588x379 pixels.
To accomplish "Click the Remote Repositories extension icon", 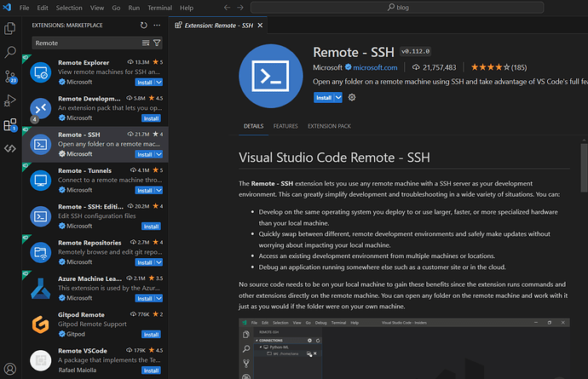I will [x=41, y=252].
